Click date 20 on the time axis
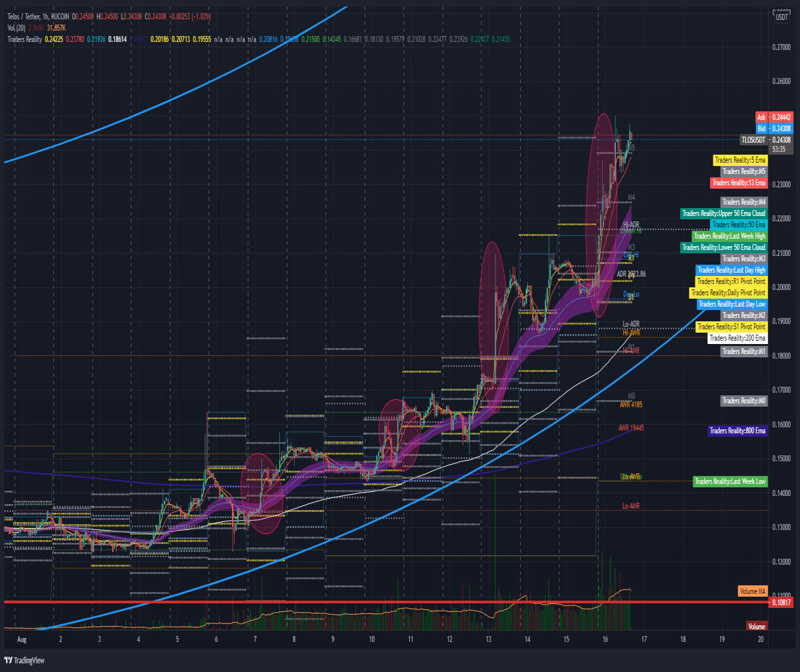The height and width of the screenshot is (672, 800). click(x=761, y=640)
